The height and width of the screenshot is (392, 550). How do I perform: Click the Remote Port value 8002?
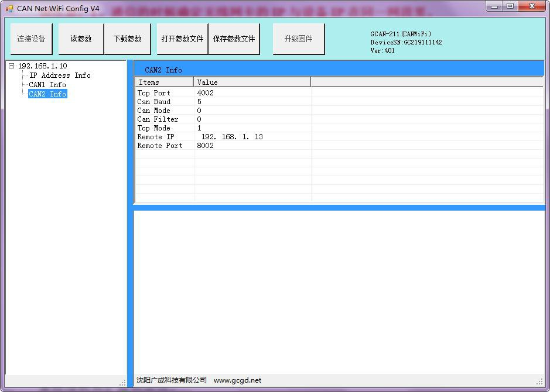206,146
